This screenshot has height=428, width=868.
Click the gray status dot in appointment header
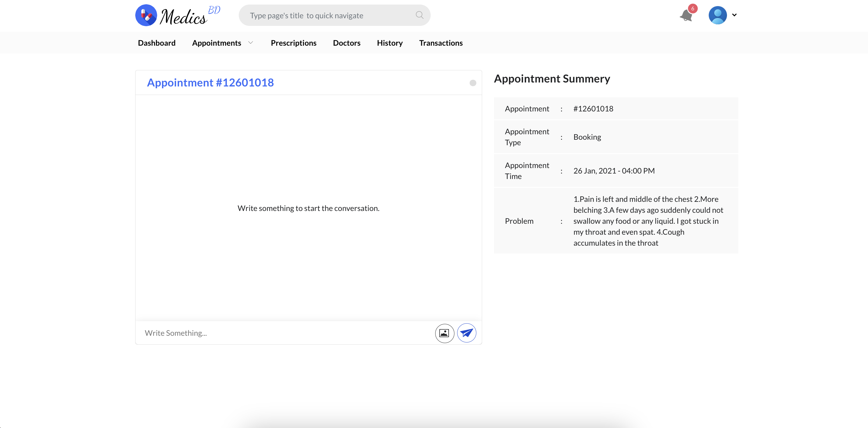point(473,83)
